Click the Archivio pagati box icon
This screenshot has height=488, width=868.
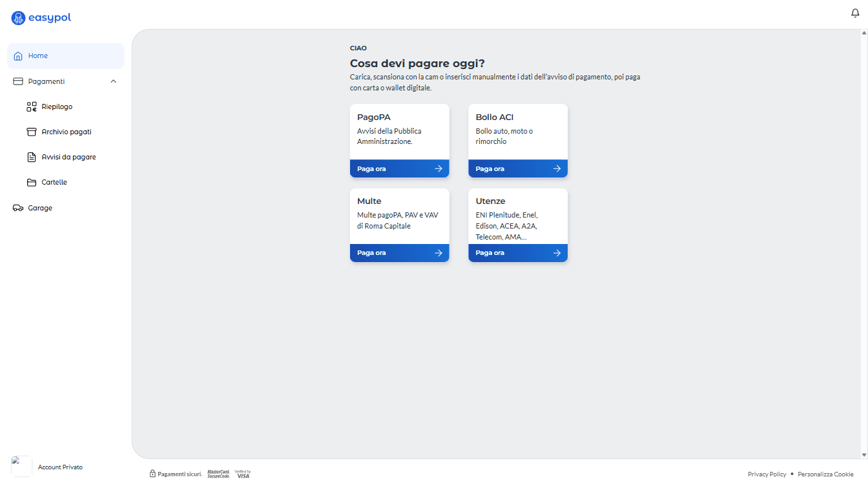pyautogui.click(x=32, y=132)
